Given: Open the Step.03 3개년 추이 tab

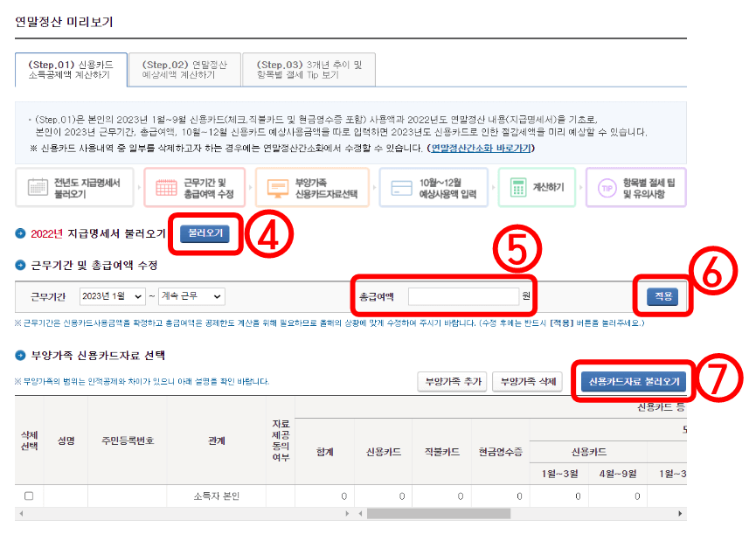Looking at the screenshot, I should pyautogui.click(x=309, y=67).
